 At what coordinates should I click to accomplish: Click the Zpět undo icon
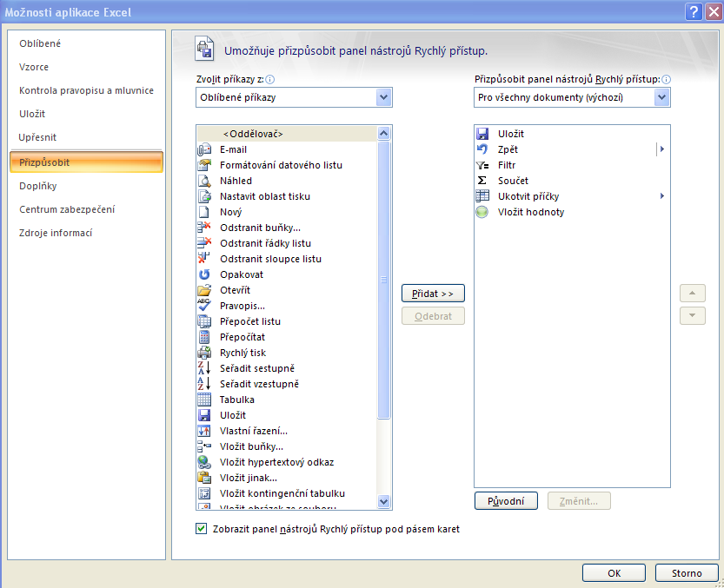click(482, 149)
